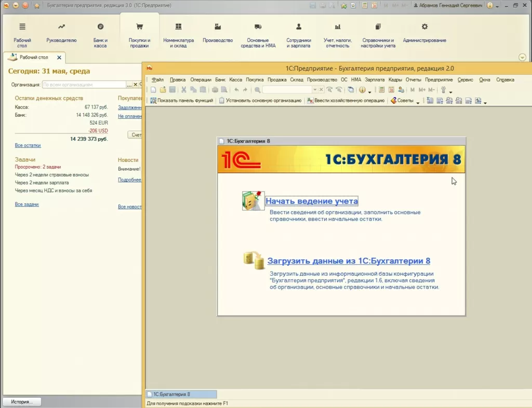Open the Отчеты menu

click(413, 79)
